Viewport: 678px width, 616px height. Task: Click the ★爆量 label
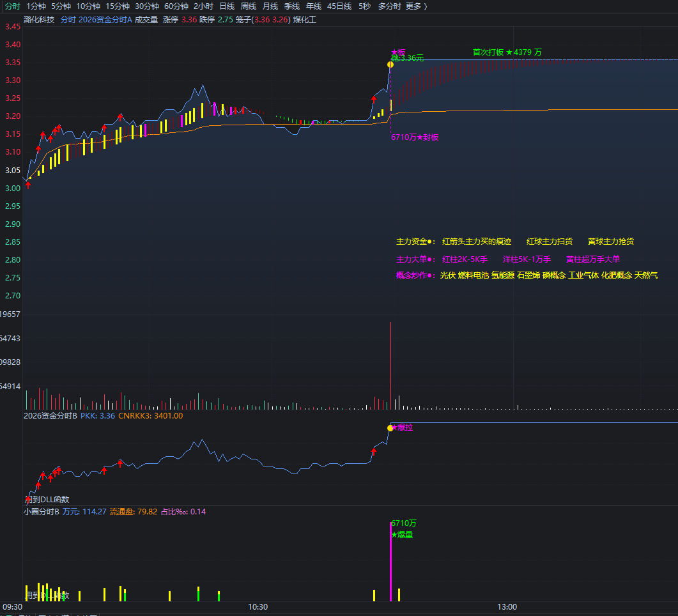point(402,534)
